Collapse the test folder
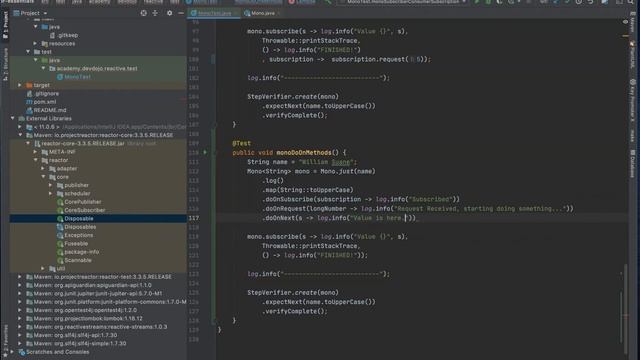 28,52
